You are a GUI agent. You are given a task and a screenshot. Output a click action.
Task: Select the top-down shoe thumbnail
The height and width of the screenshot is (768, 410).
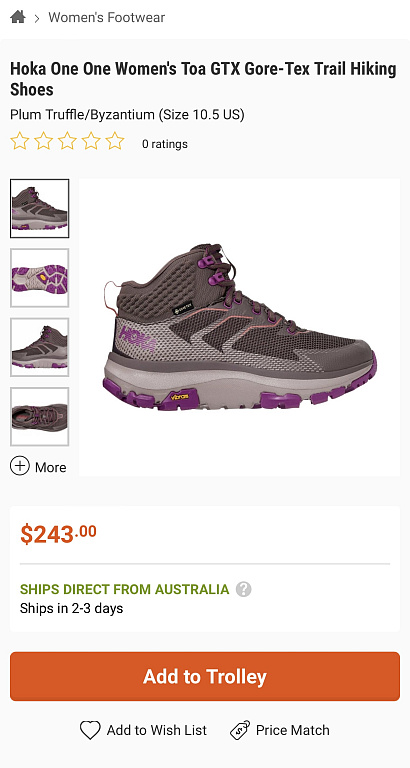tap(40, 417)
